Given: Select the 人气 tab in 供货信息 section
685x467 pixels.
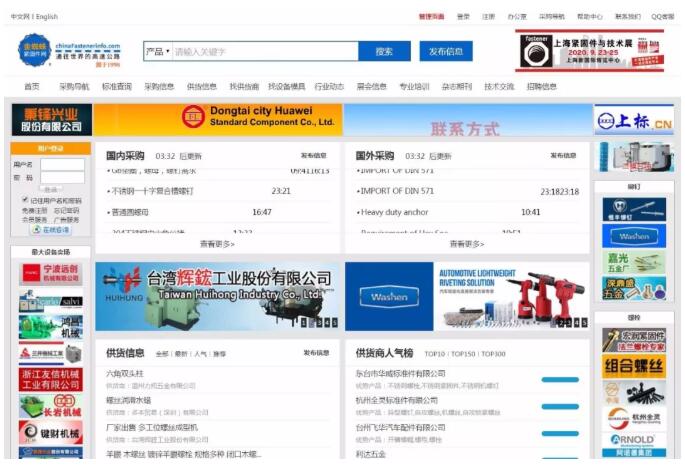Looking at the screenshot, I should [200, 354].
